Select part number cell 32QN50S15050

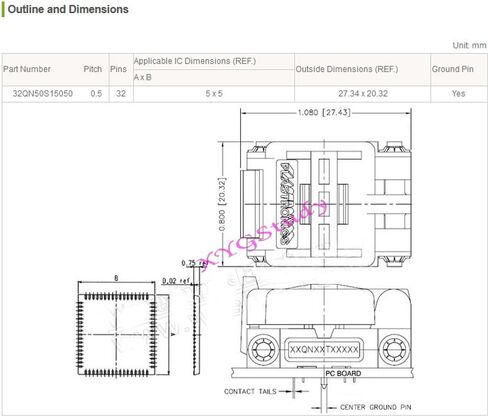tap(43, 94)
